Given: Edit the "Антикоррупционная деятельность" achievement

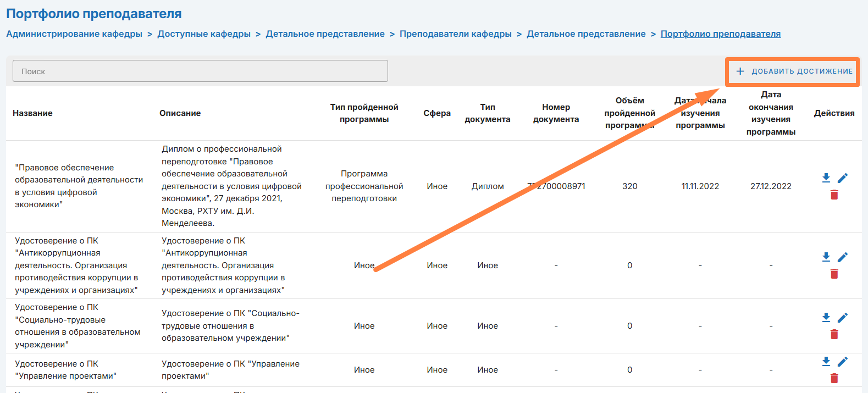Looking at the screenshot, I should [843, 257].
